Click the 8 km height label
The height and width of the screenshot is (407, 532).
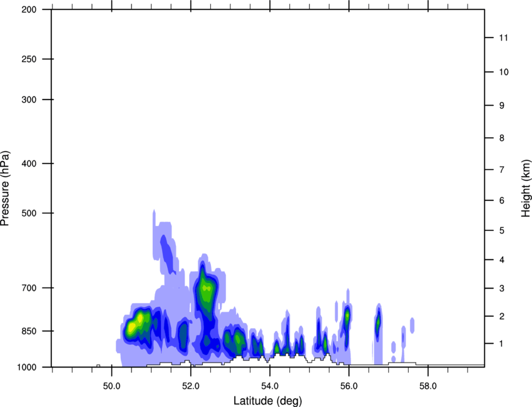click(502, 138)
